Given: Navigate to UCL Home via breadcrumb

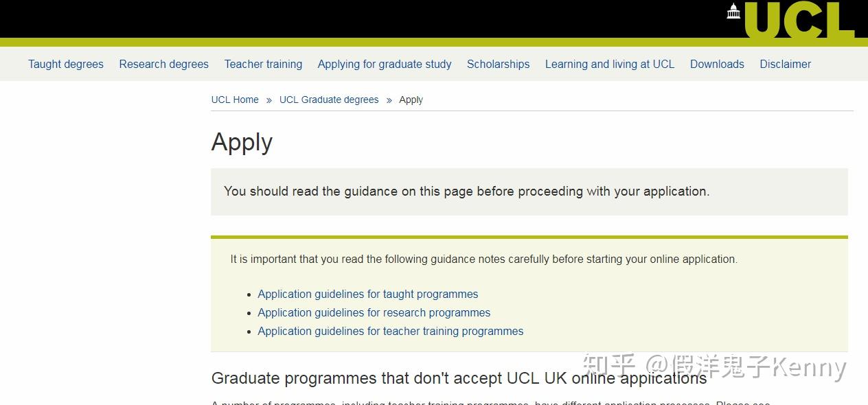Looking at the screenshot, I should pyautogui.click(x=234, y=100).
